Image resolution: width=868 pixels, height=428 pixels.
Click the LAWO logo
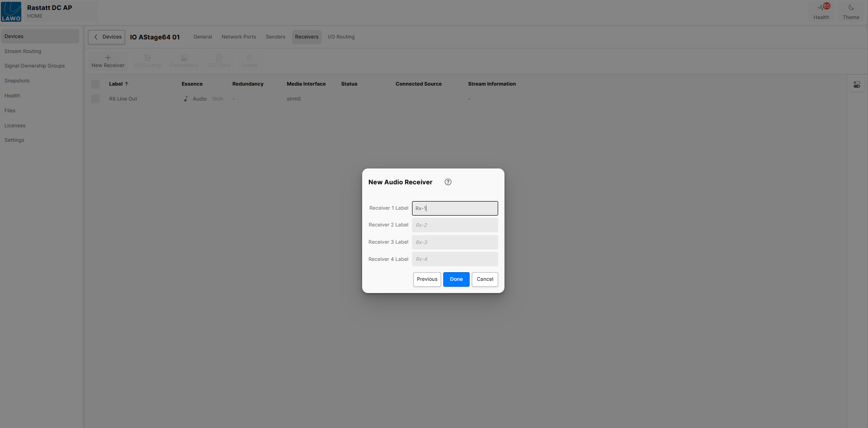click(x=11, y=12)
